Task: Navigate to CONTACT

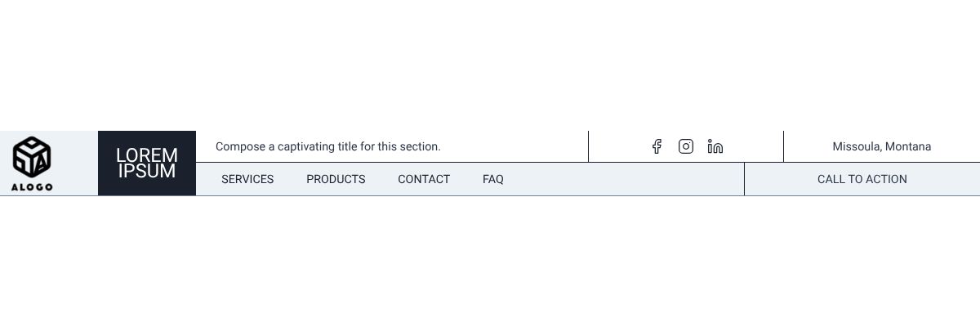Action: tap(424, 179)
